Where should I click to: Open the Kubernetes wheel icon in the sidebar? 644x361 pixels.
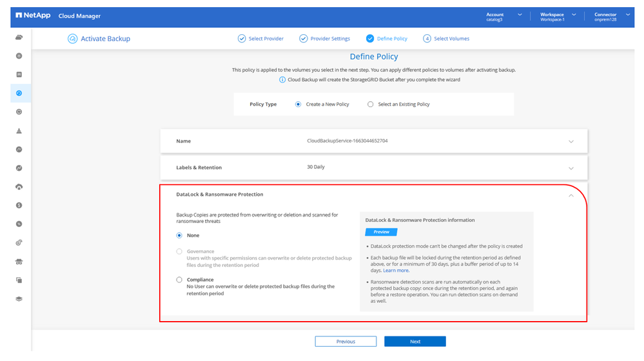19,56
